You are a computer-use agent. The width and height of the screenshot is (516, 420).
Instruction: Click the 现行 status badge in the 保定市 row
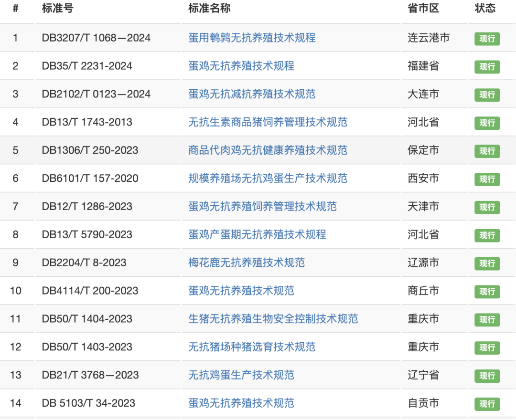pos(487,151)
